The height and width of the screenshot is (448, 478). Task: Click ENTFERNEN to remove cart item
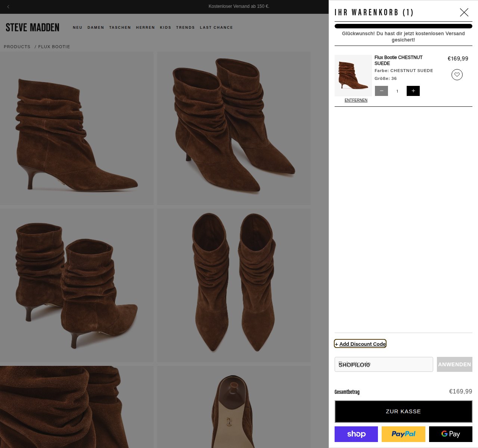pos(356,100)
